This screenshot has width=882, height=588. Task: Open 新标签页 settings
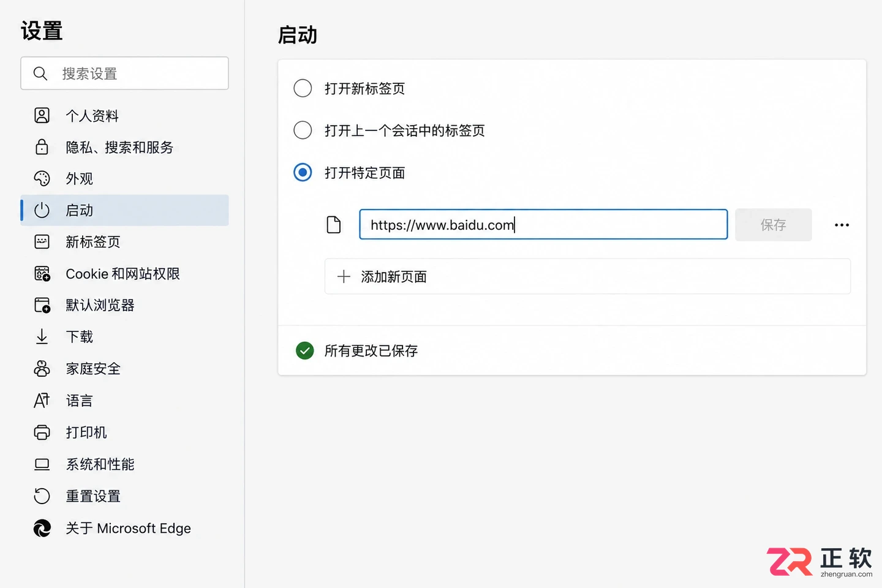[124, 242]
